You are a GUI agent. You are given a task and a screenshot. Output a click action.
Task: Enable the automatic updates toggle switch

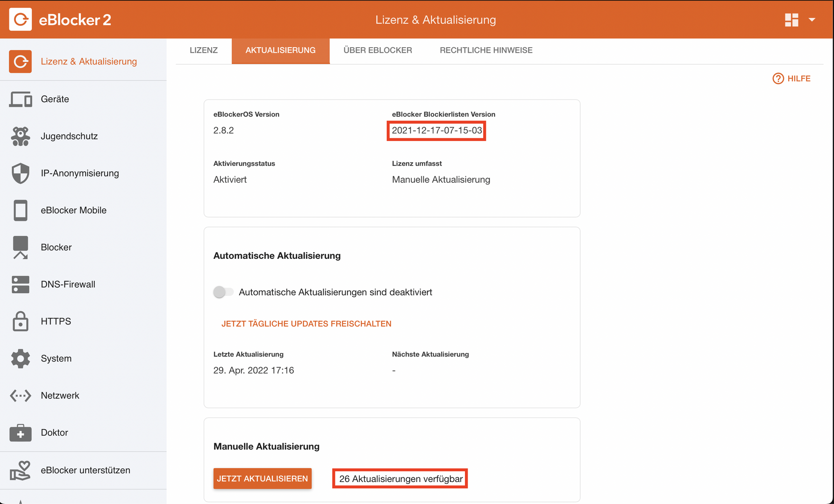tap(223, 292)
